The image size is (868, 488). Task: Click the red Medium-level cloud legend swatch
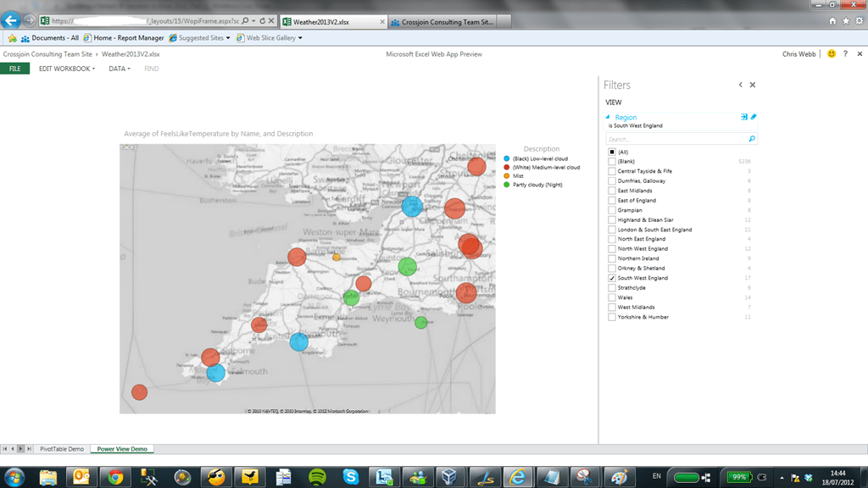[507, 167]
